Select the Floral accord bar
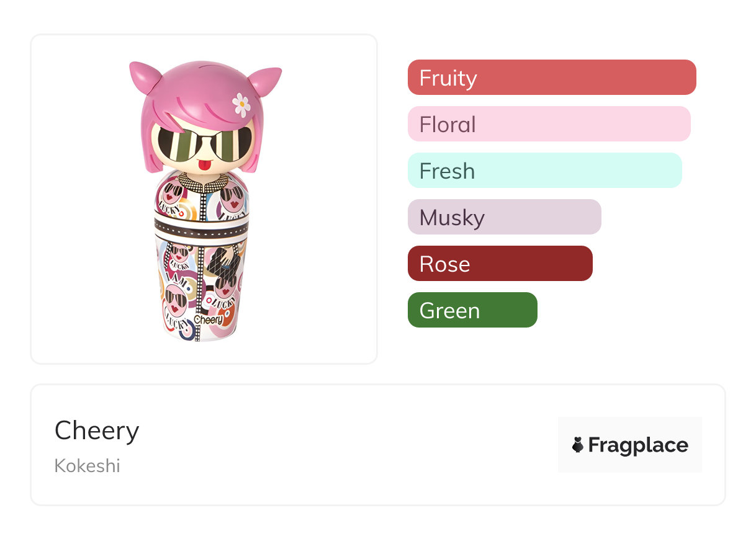Image resolution: width=756 pixels, height=536 pixels. 549,124
